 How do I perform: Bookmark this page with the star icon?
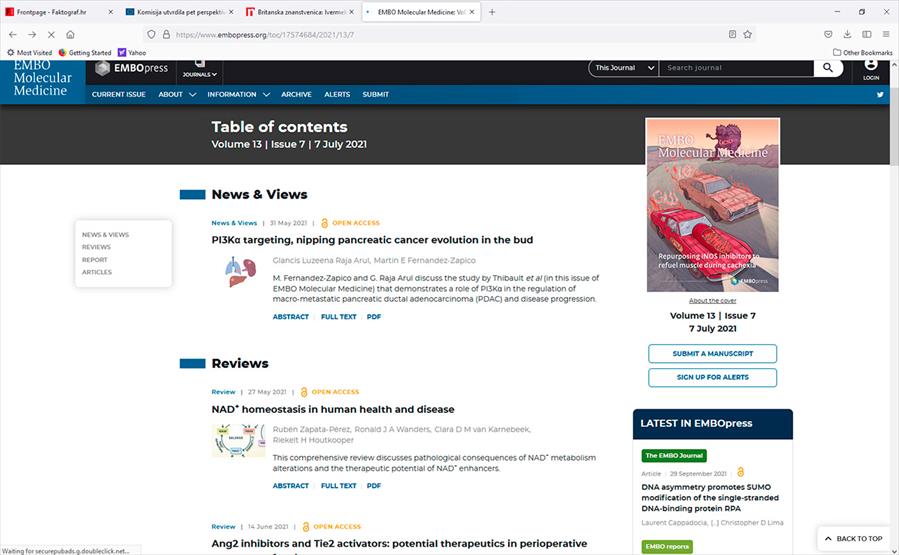(x=748, y=34)
